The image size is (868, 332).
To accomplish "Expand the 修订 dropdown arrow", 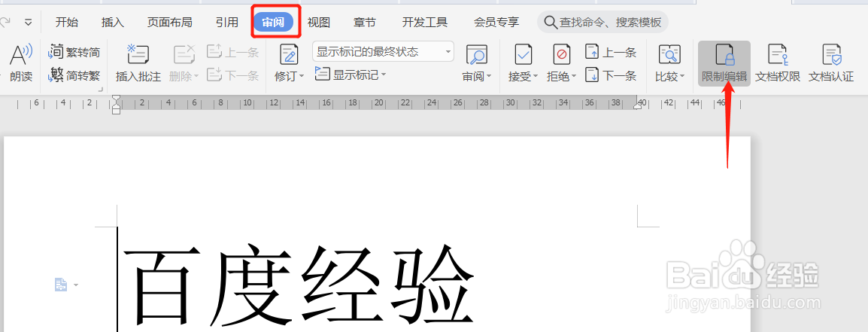I will 302,77.
